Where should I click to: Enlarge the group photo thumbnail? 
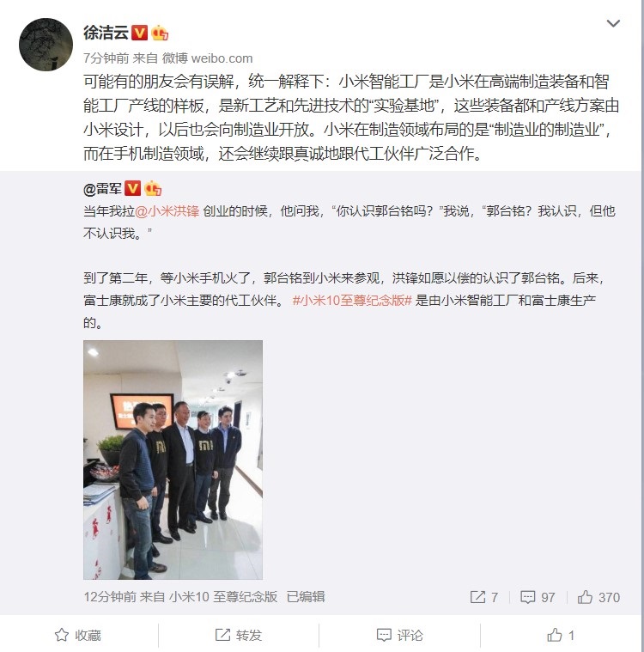(x=173, y=460)
